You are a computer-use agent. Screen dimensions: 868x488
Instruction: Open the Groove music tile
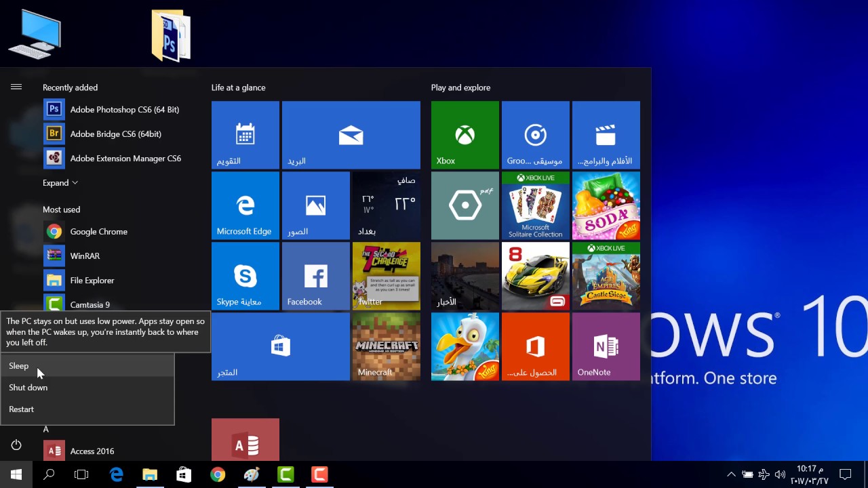[x=536, y=135]
